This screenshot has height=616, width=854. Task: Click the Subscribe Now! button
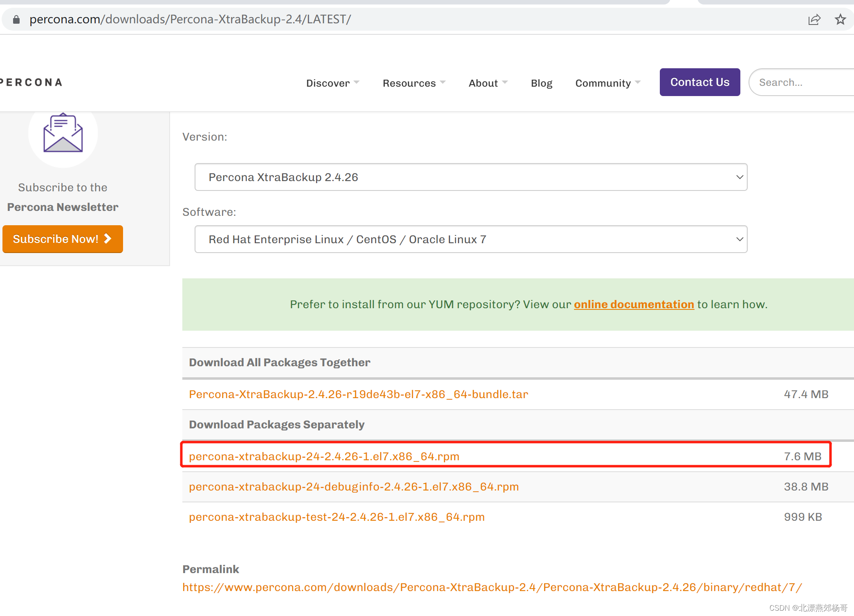click(x=63, y=239)
